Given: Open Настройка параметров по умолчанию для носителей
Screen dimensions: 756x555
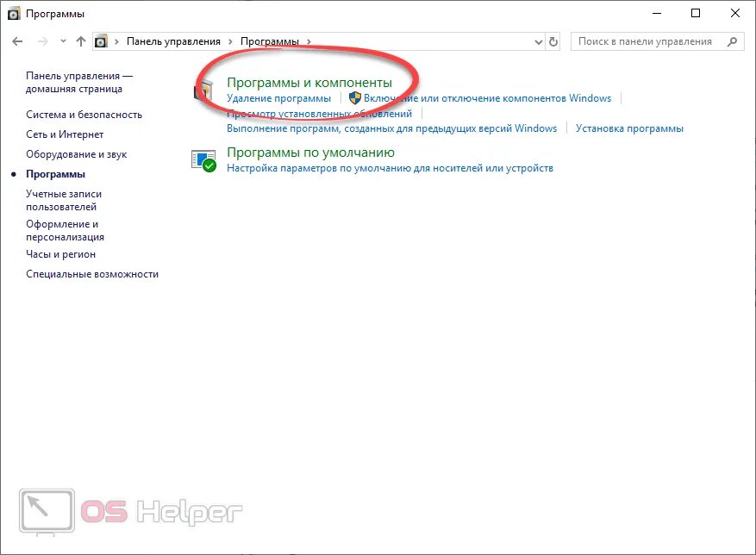Looking at the screenshot, I should (390, 168).
